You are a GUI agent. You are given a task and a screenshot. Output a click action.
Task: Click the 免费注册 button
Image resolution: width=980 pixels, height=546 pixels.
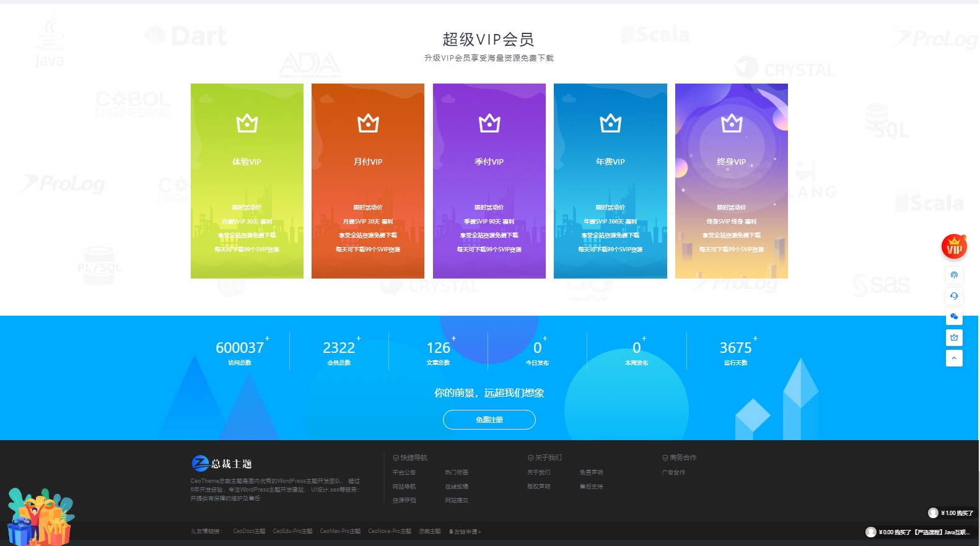[x=489, y=420]
